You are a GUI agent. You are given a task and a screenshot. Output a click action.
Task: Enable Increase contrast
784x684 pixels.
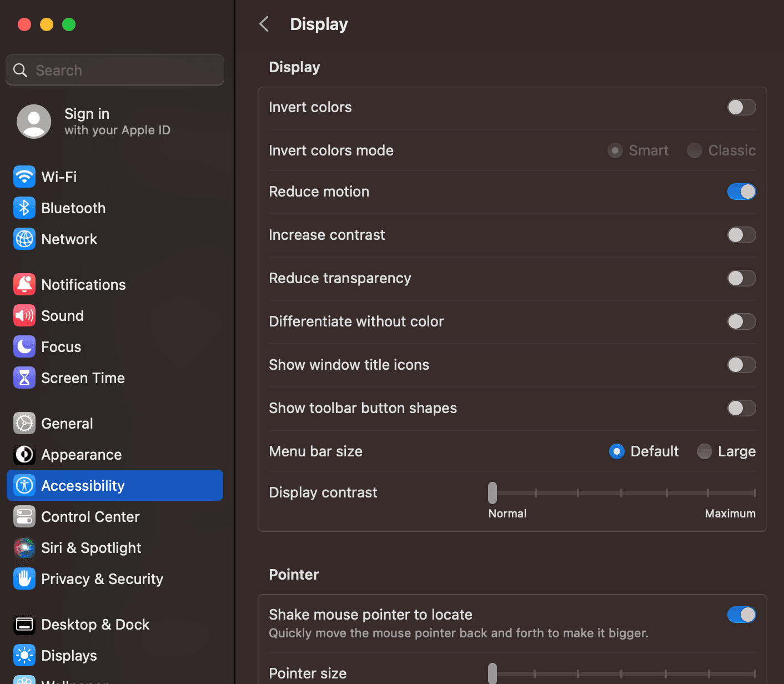(x=741, y=235)
